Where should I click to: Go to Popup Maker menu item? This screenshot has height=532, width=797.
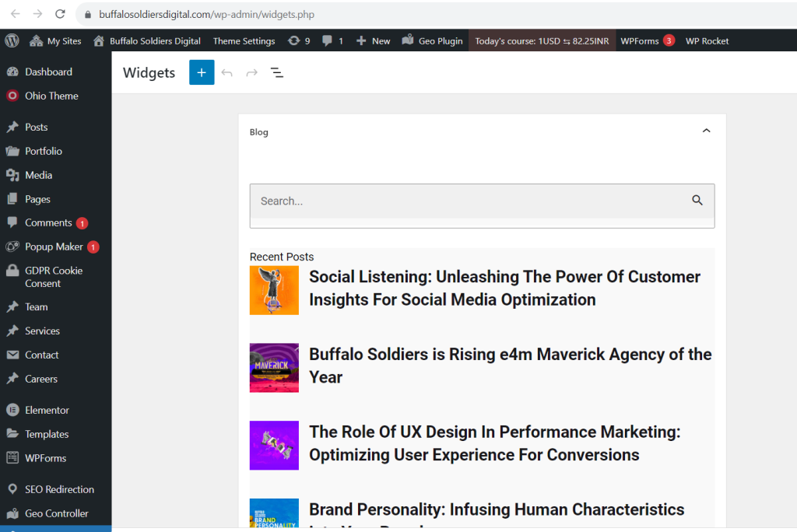pyautogui.click(x=54, y=247)
